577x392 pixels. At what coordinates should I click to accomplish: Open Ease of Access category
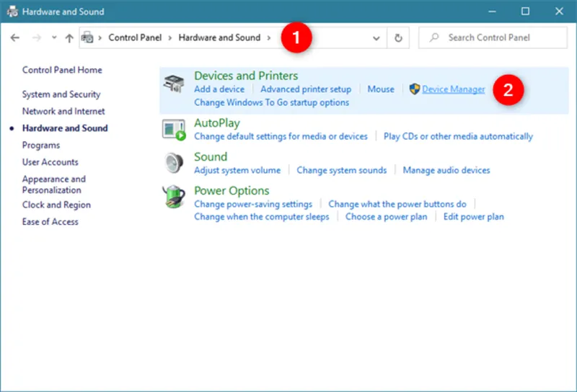tap(50, 222)
